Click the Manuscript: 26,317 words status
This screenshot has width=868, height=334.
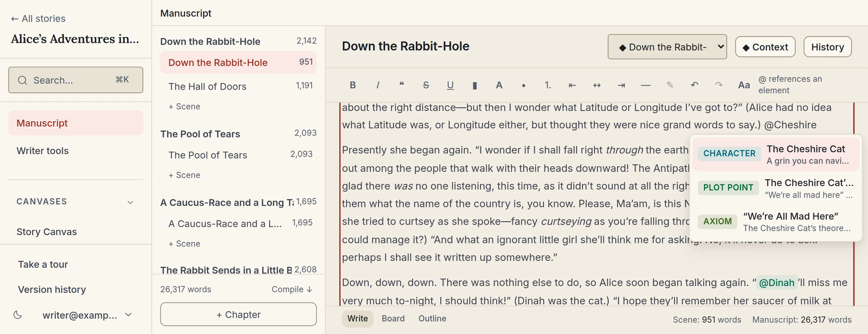tap(802, 319)
